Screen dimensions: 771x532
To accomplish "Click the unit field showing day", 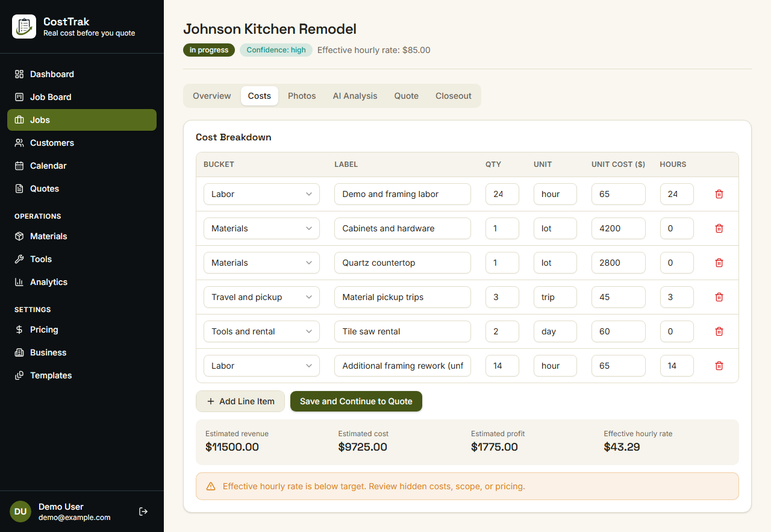I will (x=555, y=331).
